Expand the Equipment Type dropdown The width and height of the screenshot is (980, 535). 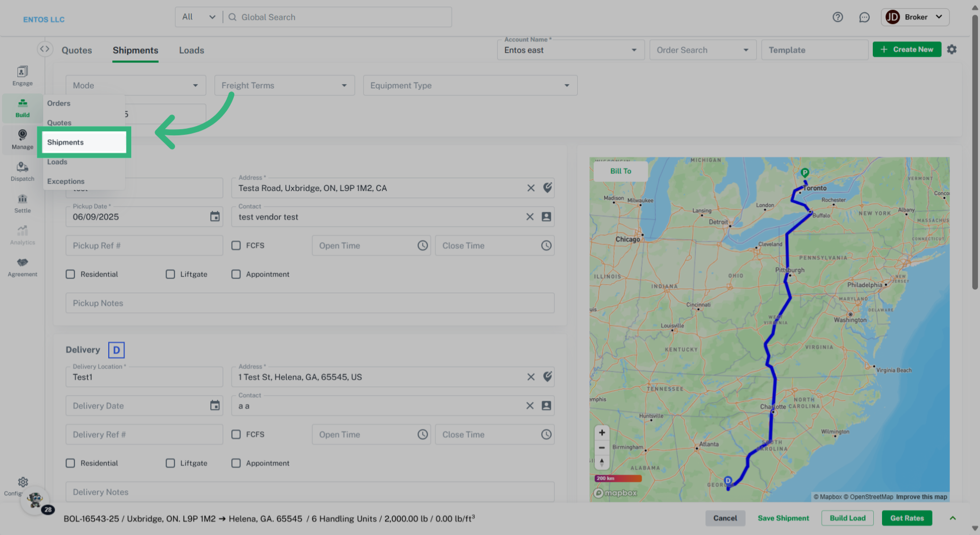pos(470,85)
